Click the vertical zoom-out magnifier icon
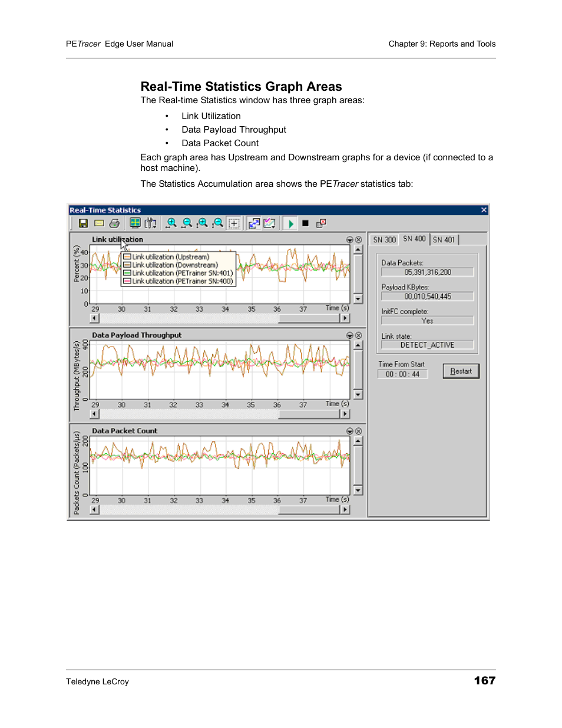 click(218, 223)
